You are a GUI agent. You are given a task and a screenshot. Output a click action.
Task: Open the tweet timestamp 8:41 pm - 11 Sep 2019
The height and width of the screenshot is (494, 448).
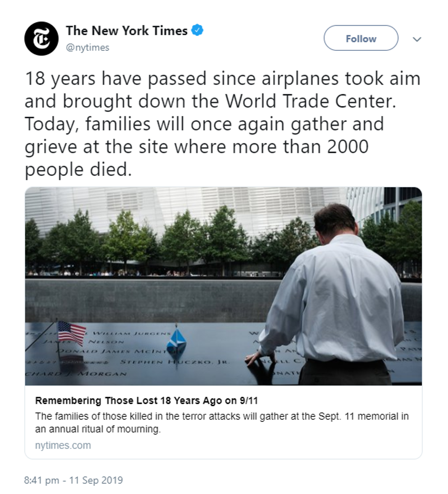(74, 480)
